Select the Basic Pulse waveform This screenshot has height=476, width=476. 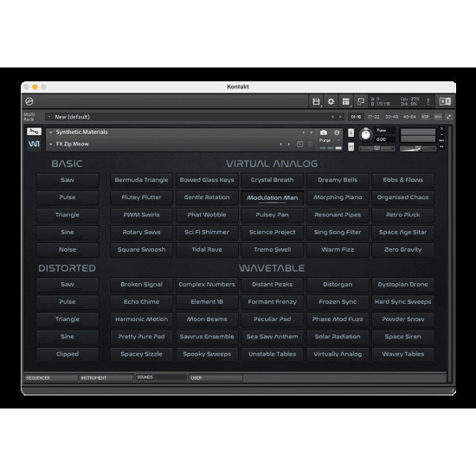pyautogui.click(x=68, y=197)
